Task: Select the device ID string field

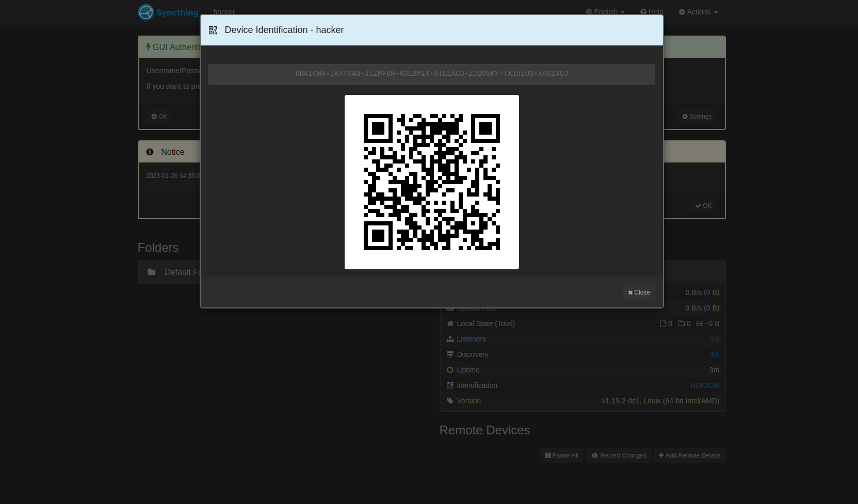Action: pos(432,74)
